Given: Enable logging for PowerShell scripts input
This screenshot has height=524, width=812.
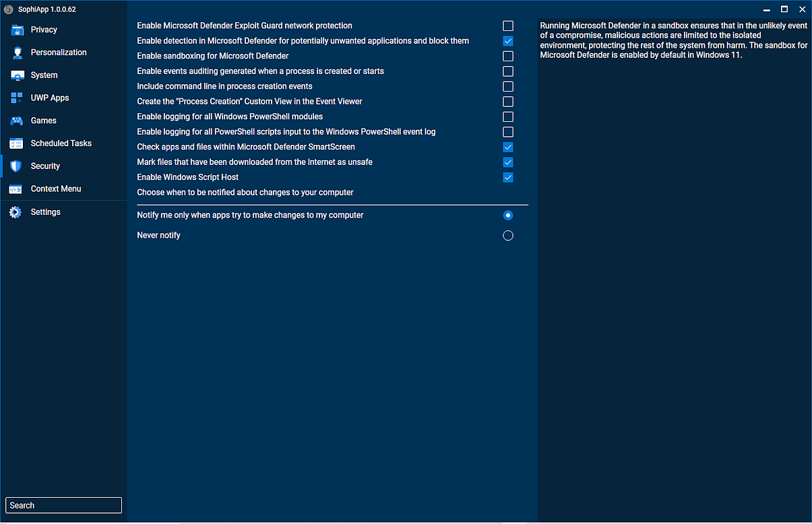Looking at the screenshot, I should [508, 132].
